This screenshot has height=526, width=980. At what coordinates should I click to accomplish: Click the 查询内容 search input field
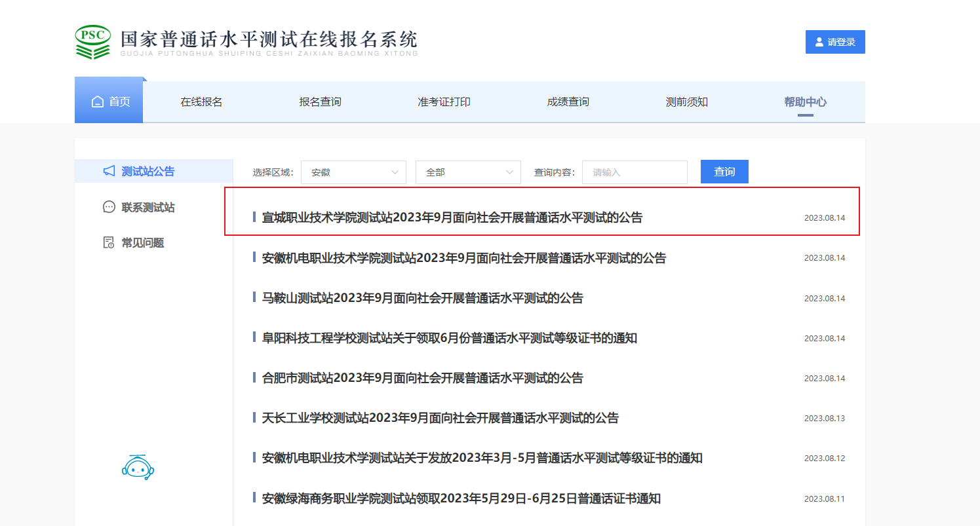click(635, 172)
